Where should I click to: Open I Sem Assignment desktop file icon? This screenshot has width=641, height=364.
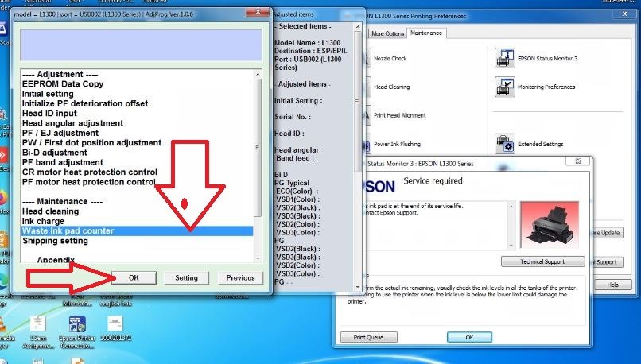[x=38, y=332]
